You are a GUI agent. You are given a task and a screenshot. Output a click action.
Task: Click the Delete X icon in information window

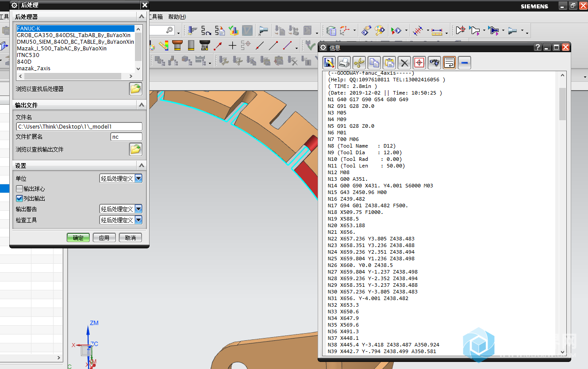[404, 63]
